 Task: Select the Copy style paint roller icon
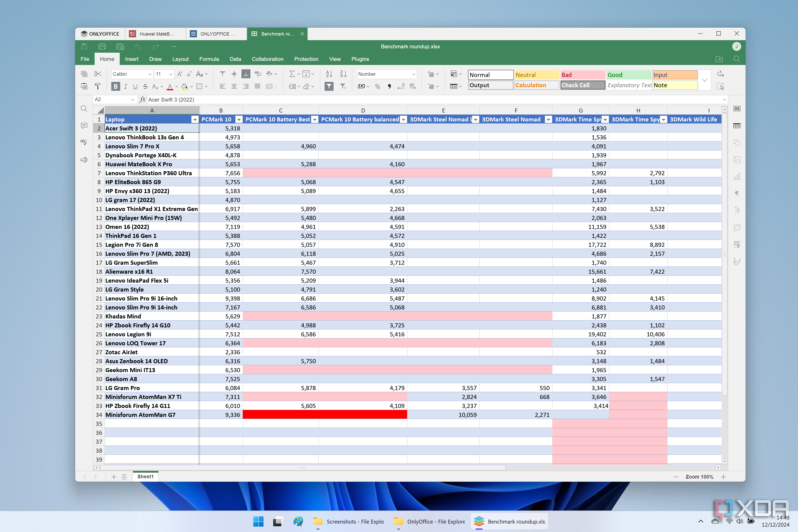click(98, 86)
